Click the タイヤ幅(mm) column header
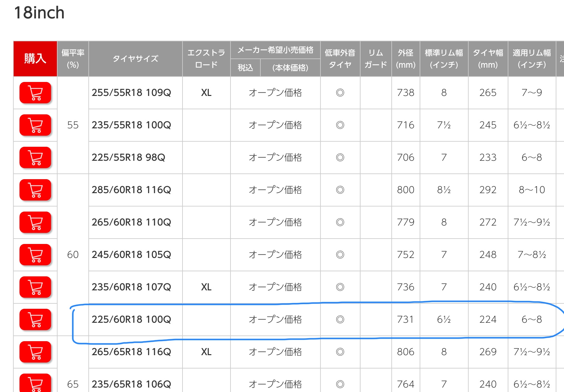 click(488, 59)
